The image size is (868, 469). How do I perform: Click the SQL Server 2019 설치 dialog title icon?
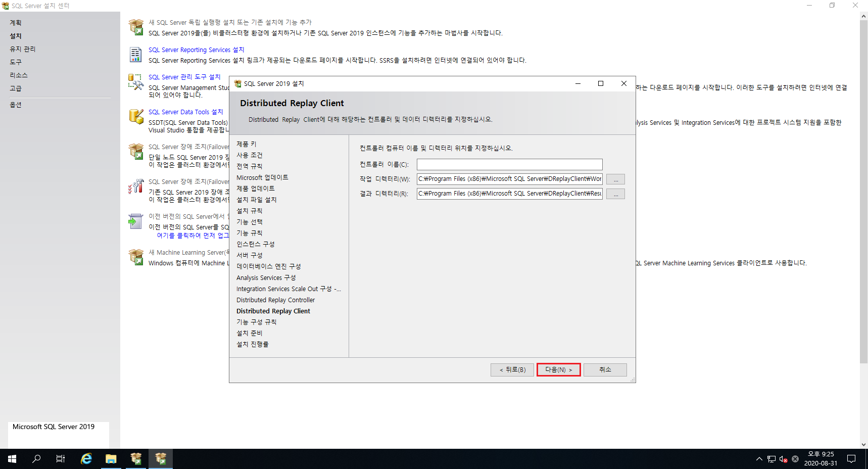238,84
